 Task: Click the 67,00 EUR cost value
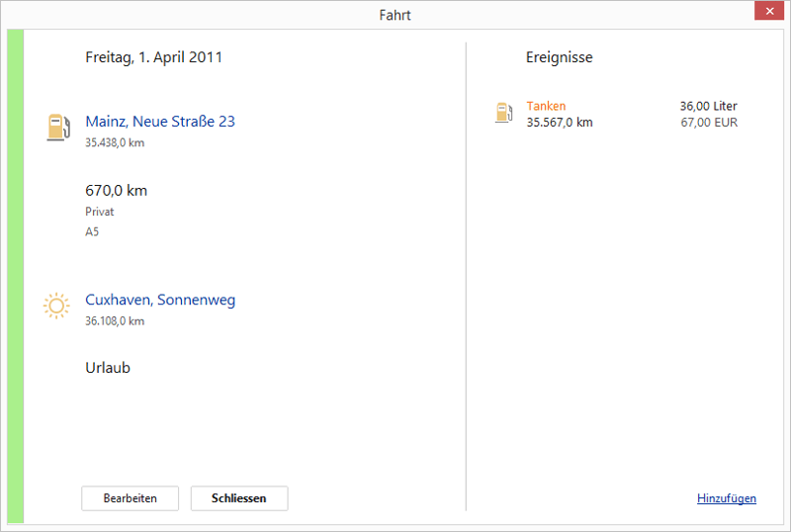click(709, 123)
